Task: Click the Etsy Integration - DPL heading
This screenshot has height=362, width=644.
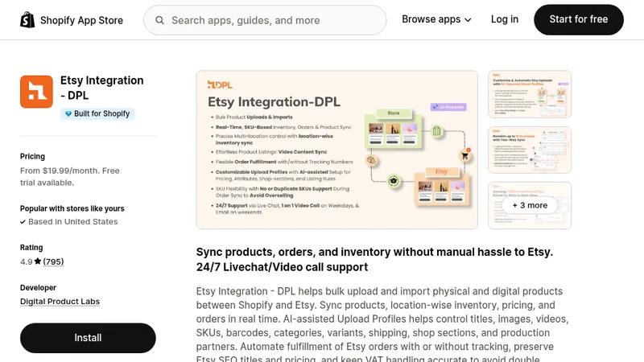Action: click(102, 88)
